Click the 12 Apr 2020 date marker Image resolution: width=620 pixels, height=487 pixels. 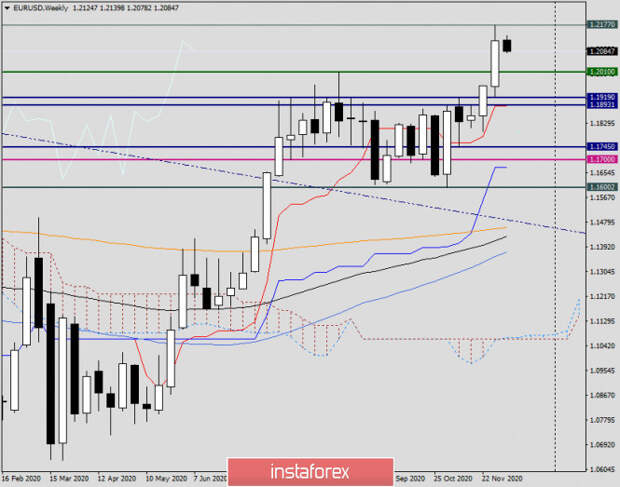116,479
